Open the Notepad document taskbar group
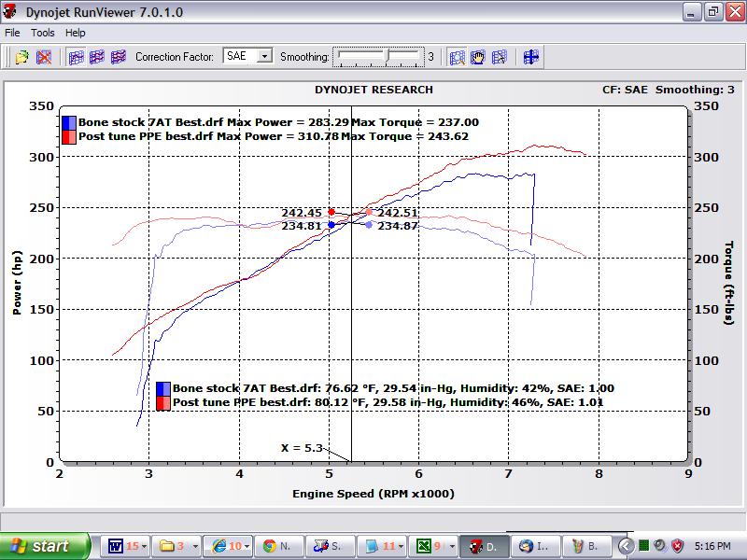 (383, 546)
